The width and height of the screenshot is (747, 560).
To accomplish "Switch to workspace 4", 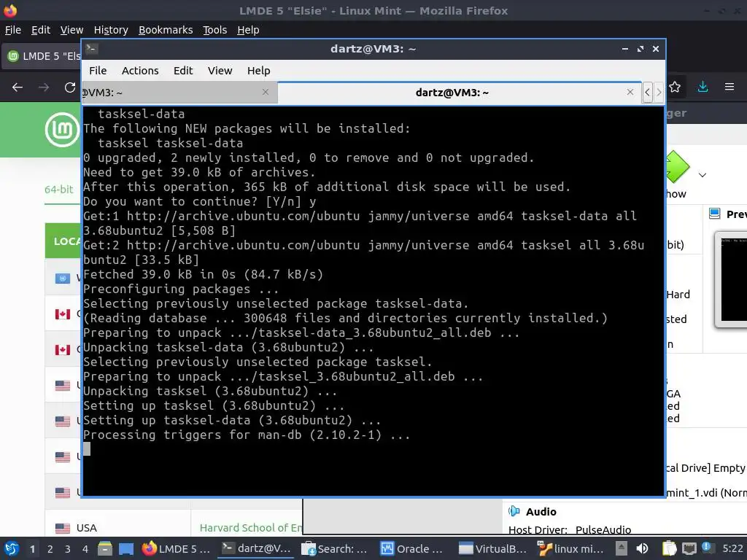I will tap(85, 549).
